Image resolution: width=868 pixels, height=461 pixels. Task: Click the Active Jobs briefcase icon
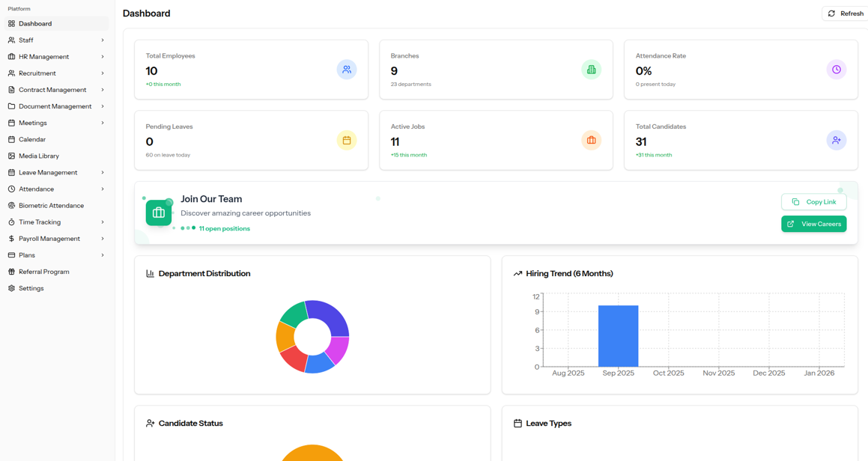591,140
